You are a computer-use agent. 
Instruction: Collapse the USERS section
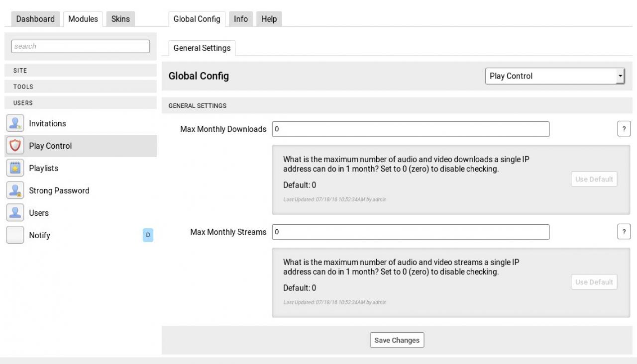coord(80,103)
